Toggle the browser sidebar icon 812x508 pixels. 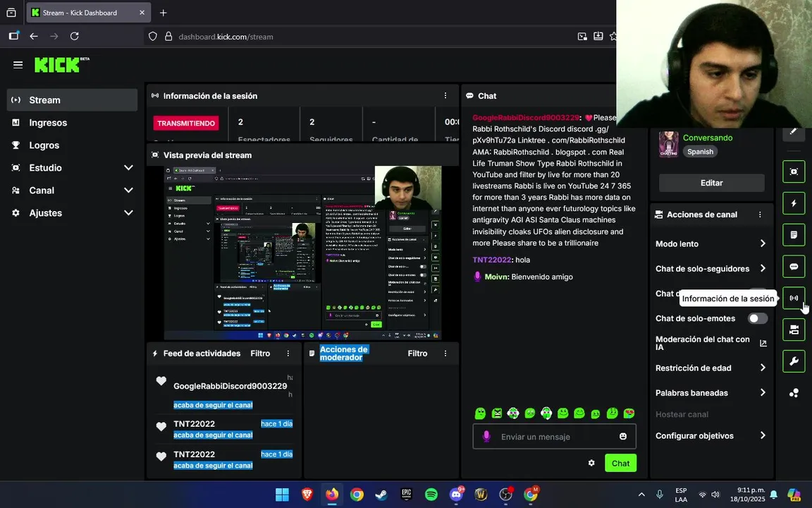(13, 36)
